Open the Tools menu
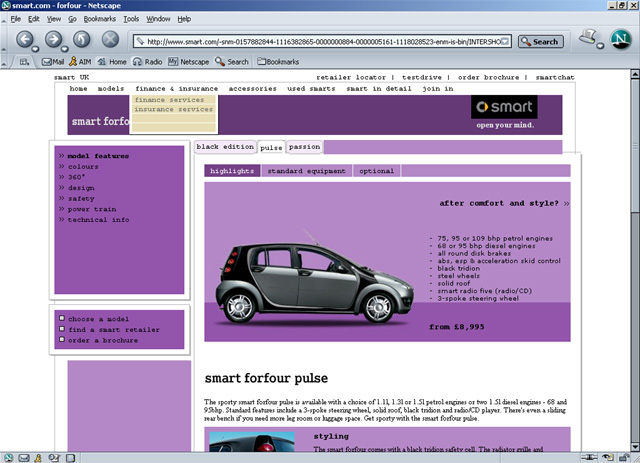 131,19
